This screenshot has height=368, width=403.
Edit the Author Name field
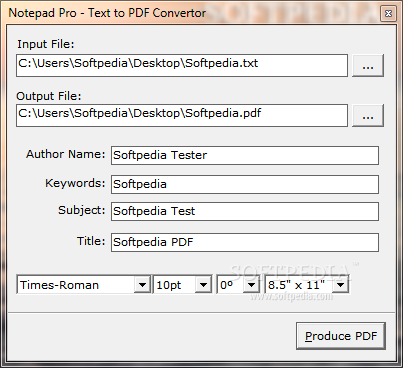click(x=245, y=155)
